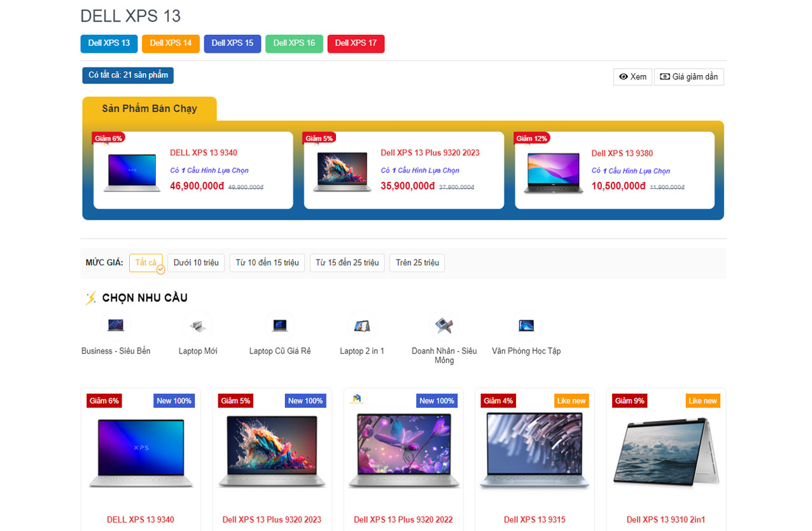Click the grid Dell XPS 13 Plus 9320 2023 name
The image size is (812, 531).
pyautogui.click(x=272, y=520)
